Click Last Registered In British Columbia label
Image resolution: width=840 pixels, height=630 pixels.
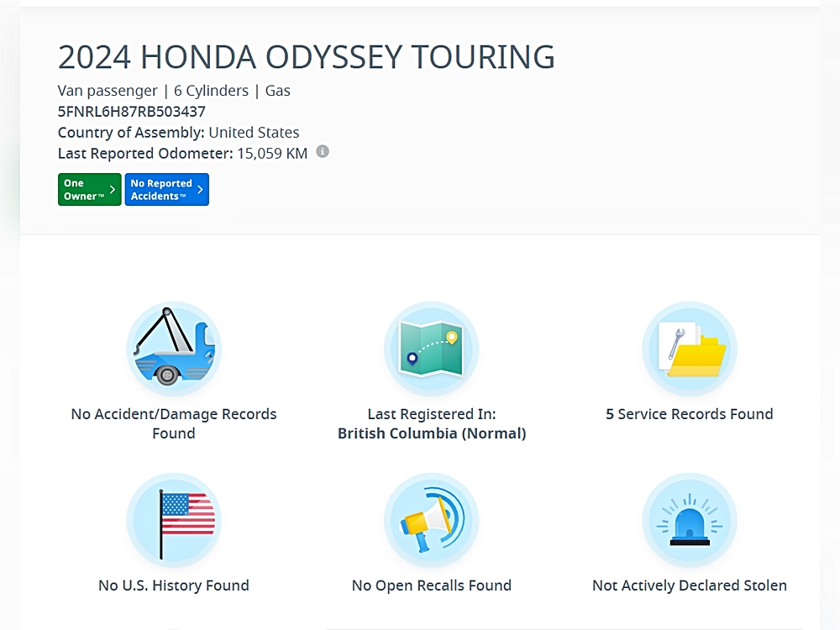click(x=431, y=423)
